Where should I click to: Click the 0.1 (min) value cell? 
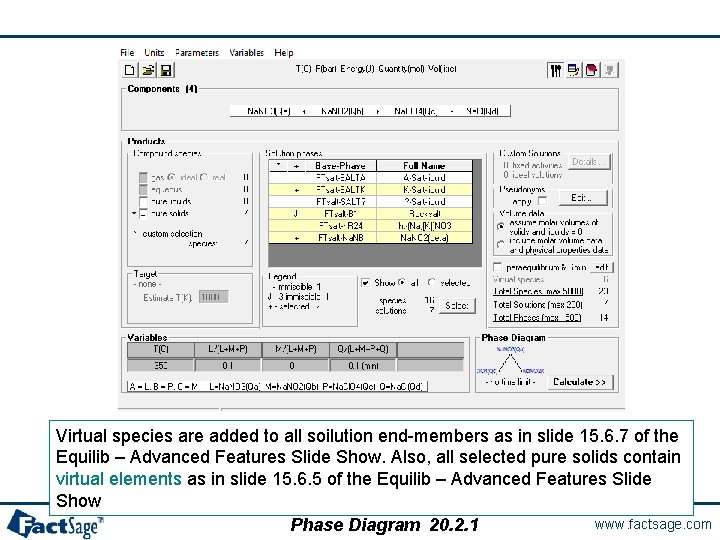(x=363, y=366)
